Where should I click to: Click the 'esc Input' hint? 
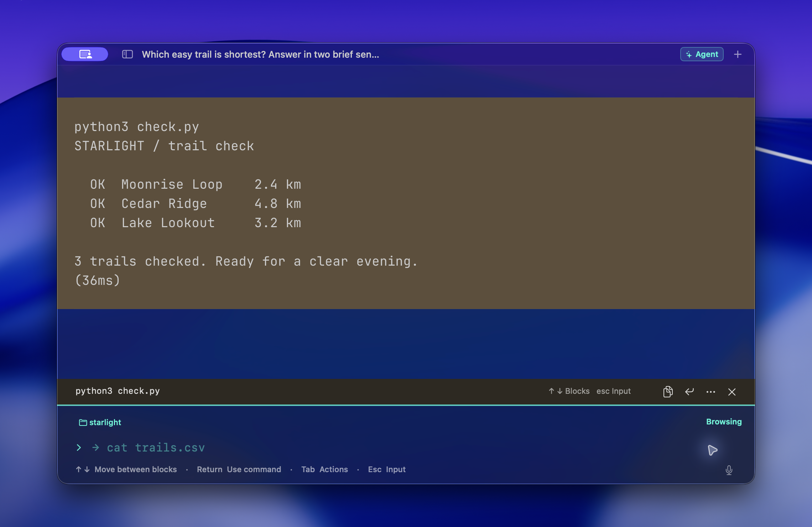pyautogui.click(x=614, y=391)
